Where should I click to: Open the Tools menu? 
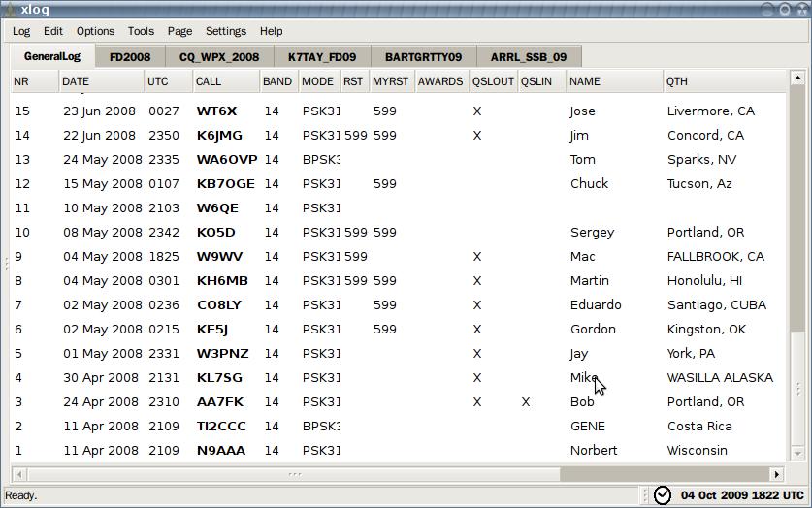pos(141,31)
